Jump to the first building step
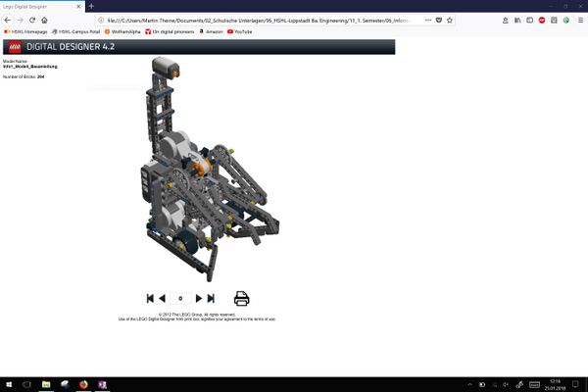Screen dimensions: 588x392 point(150,298)
